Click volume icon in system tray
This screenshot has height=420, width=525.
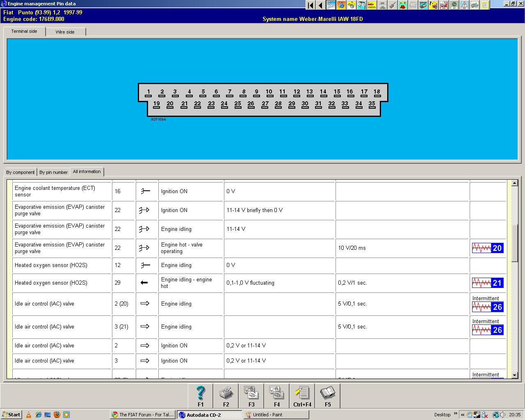502,415
